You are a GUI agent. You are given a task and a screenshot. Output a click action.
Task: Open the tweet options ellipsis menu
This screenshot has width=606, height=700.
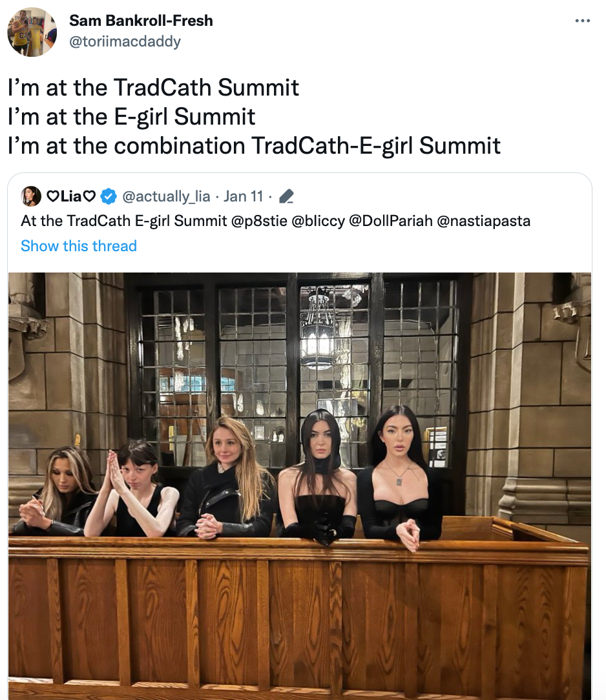click(583, 20)
